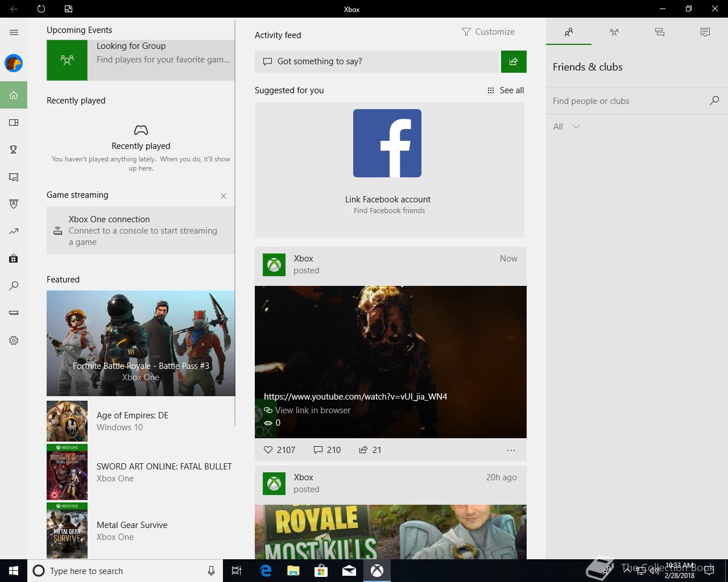Viewport: 728px width, 582px height.
Task: Click Customize activity feed filter
Action: [x=488, y=32]
